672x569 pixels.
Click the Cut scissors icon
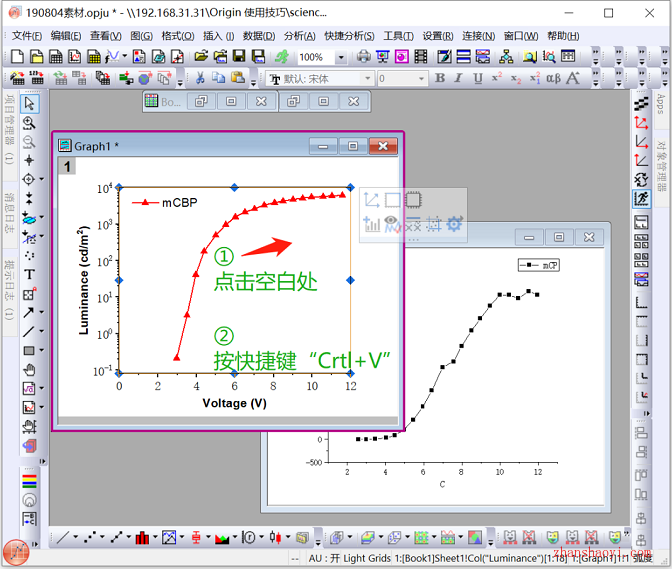click(x=200, y=78)
